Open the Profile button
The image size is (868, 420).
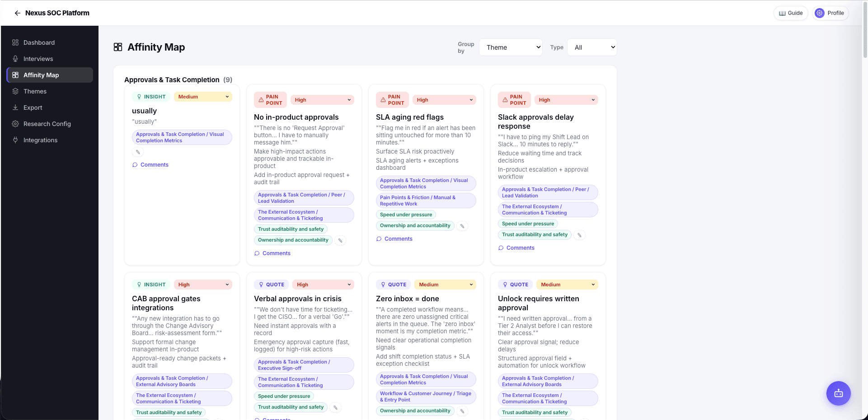tap(830, 13)
